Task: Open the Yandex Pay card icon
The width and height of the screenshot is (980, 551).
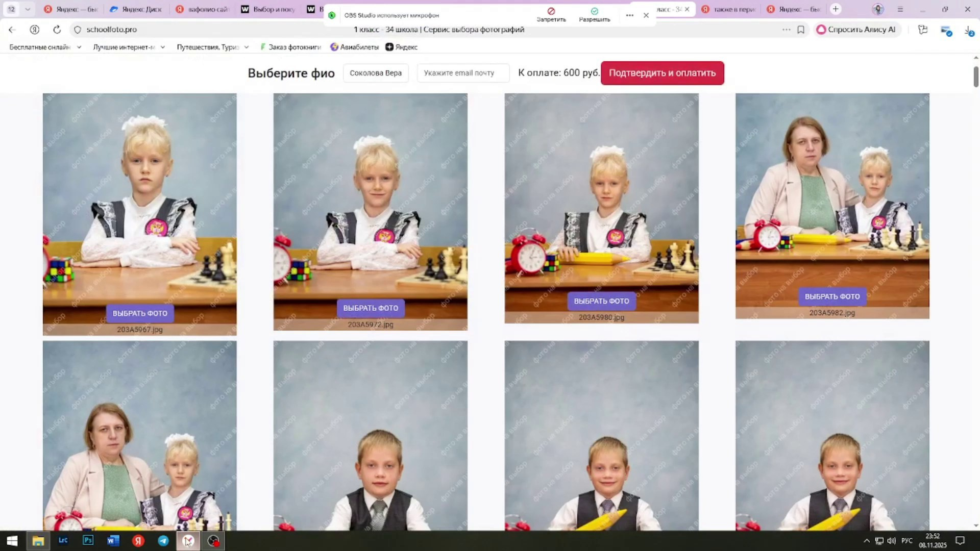Action: tap(947, 30)
